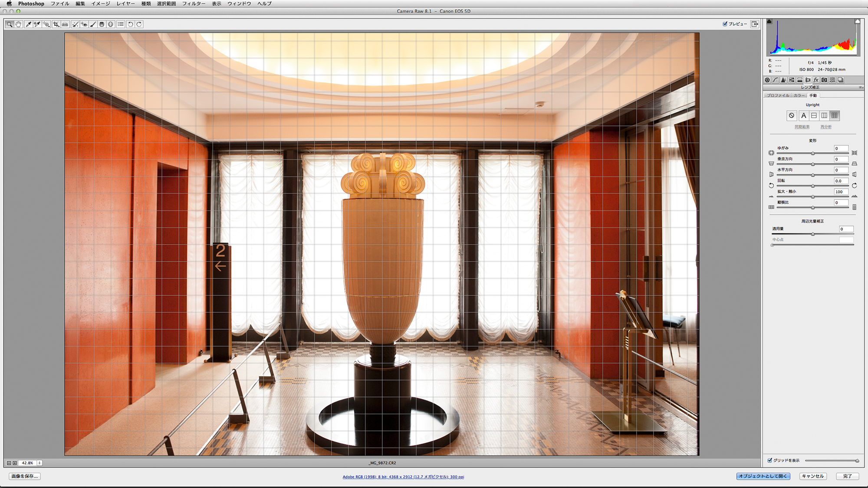Screen dimensions: 868x488
Task: Open workflow options link Adobe RGB (1998)
Action: (x=403, y=477)
